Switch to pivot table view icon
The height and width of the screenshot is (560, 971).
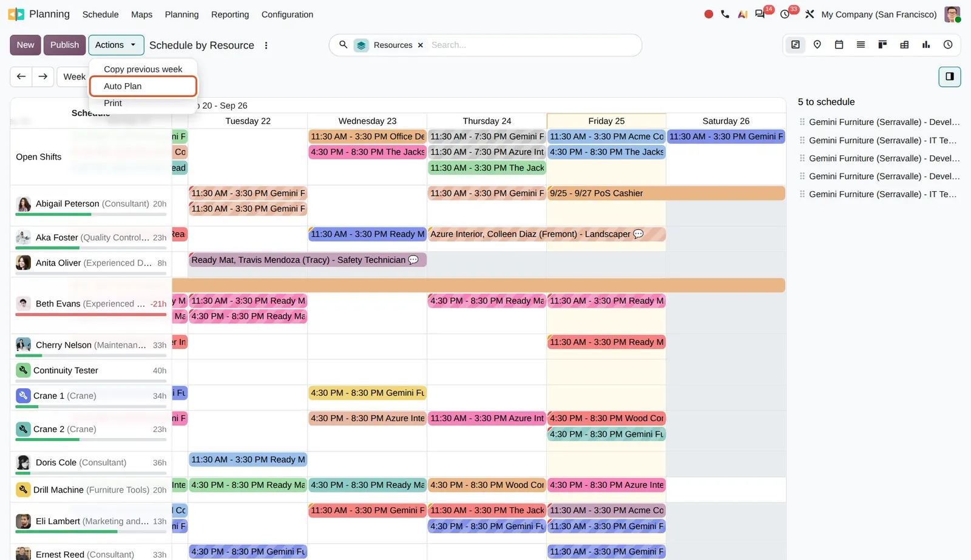(904, 44)
